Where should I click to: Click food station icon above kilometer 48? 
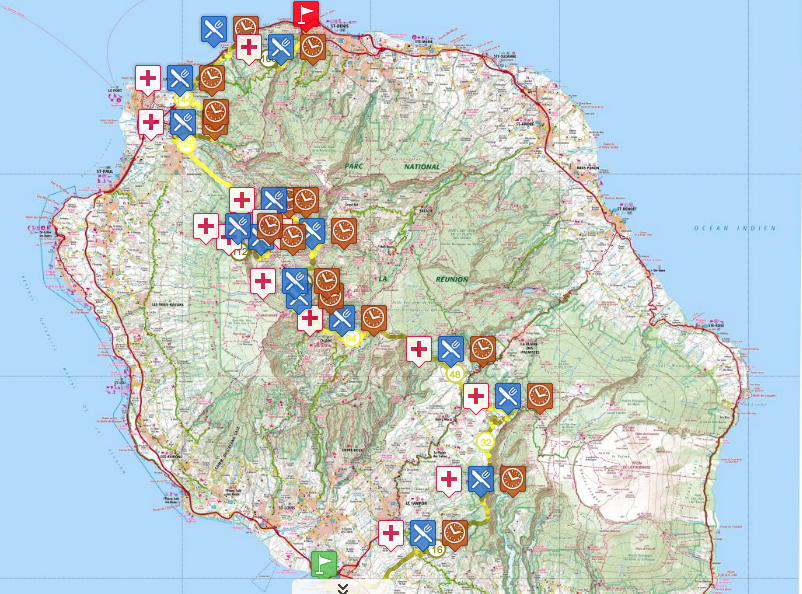451,349
